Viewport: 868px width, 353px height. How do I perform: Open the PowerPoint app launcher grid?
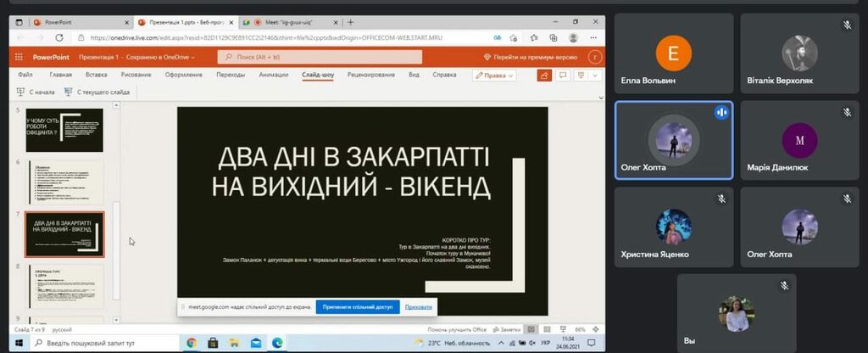tap(19, 57)
